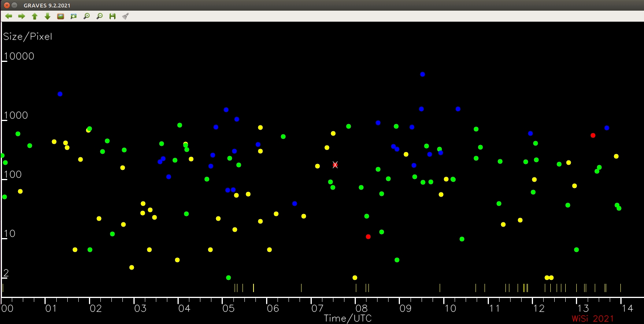Click the 12 hour label on time axis
This screenshot has width=644, height=324.
coord(539,308)
